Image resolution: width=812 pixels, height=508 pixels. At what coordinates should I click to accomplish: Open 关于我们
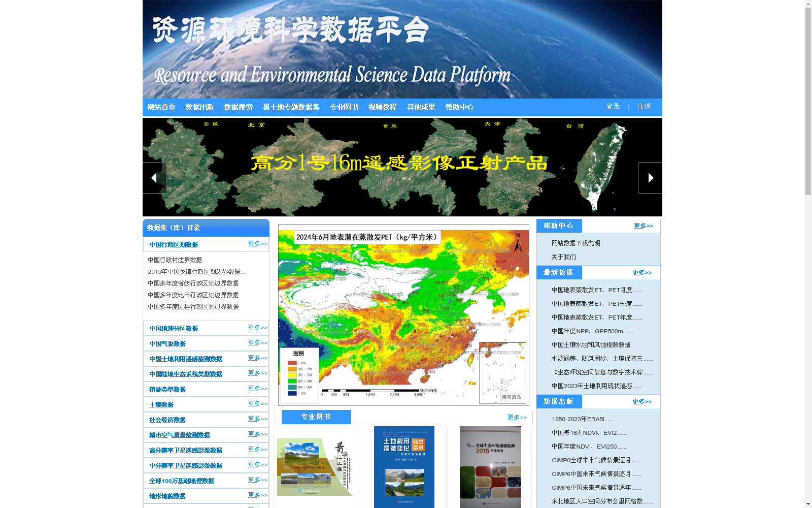[x=564, y=257]
